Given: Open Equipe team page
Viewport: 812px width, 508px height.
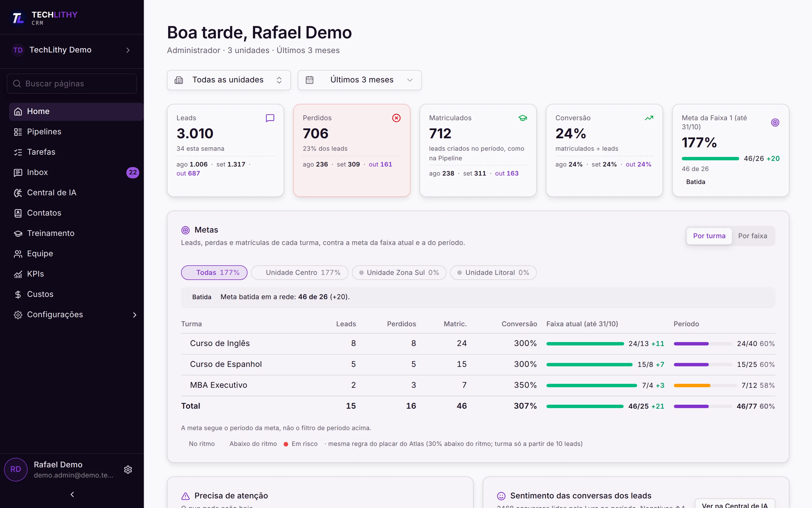Looking at the screenshot, I should pos(76,254).
